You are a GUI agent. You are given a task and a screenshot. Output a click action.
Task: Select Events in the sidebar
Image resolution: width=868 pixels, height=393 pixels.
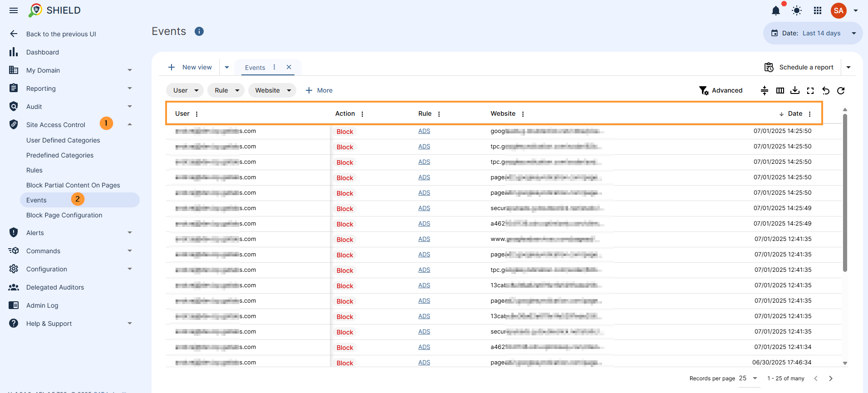coord(79,200)
